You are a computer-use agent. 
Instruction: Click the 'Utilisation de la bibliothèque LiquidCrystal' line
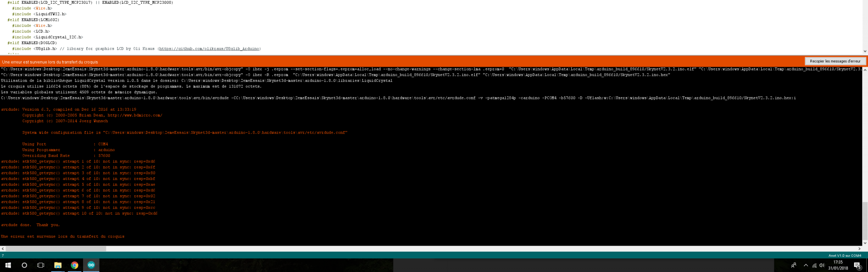197,81
